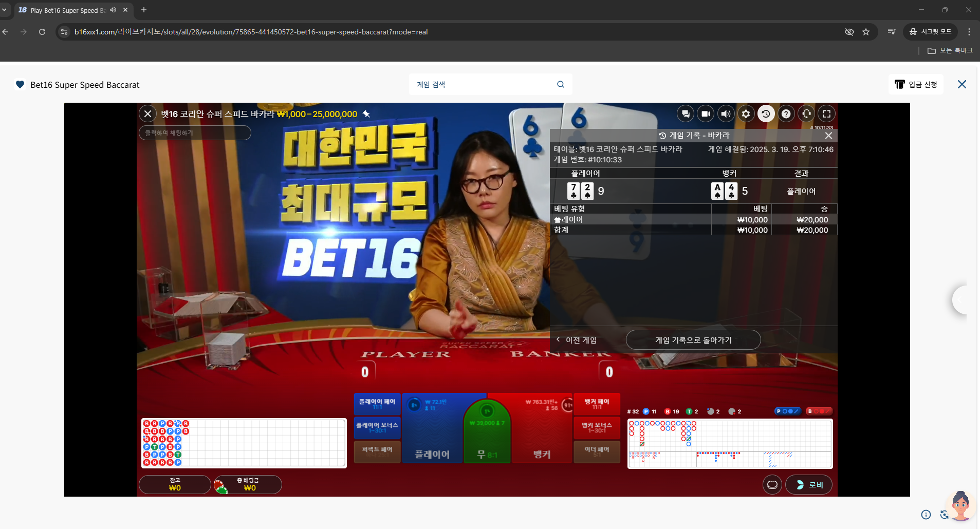This screenshot has height=529, width=980.
Task: Close the 게임 기록 history panel
Action: [828, 136]
